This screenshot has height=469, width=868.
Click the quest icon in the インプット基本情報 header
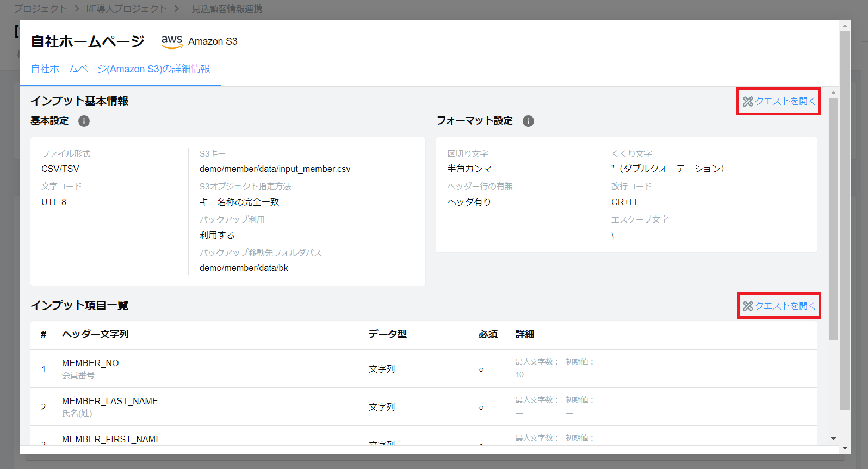[748, 102]
